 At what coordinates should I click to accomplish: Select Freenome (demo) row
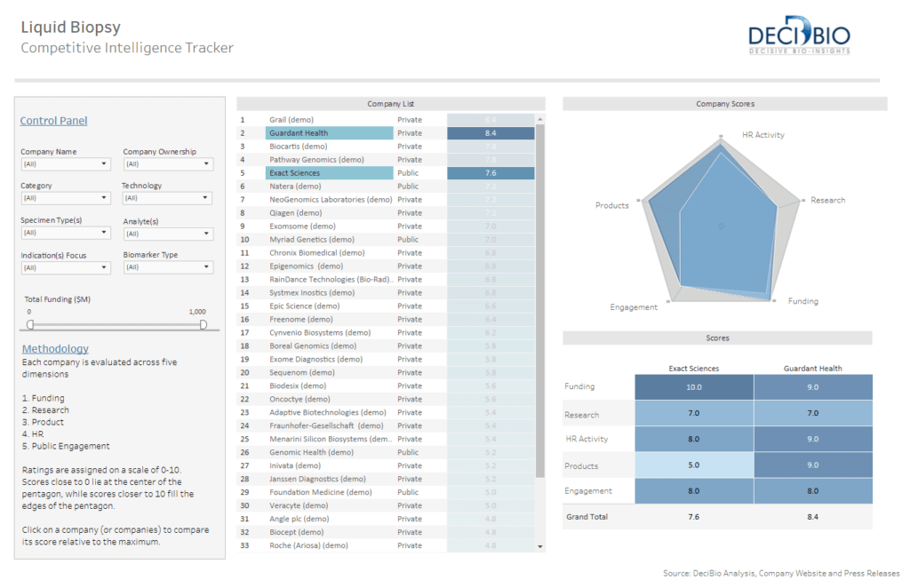387,320
